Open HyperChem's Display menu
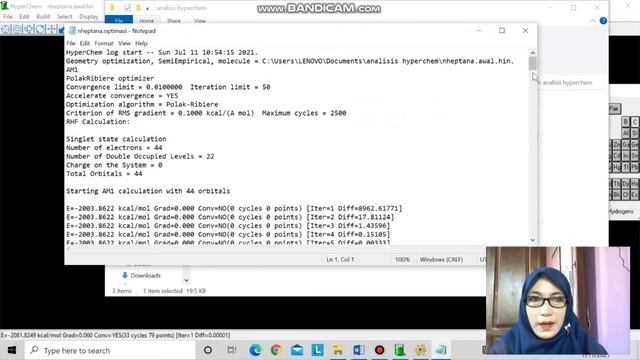This screenshot has width=640, height=360. 89,17
